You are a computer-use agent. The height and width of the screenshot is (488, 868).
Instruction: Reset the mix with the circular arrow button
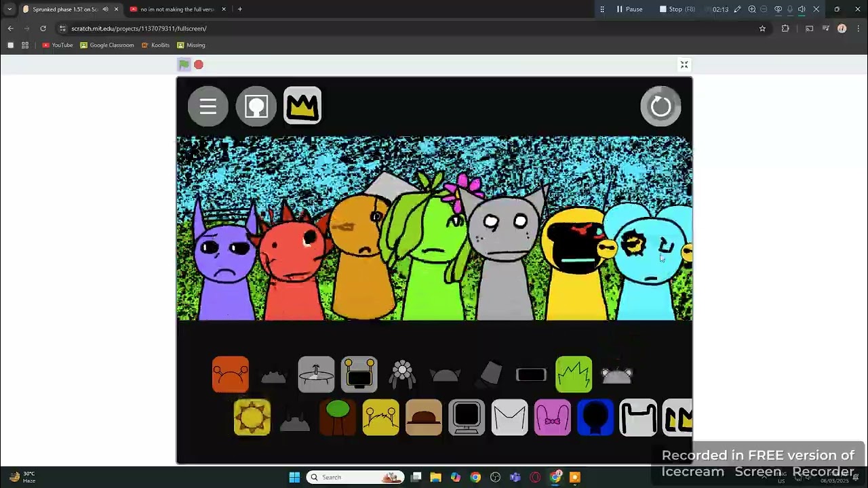coord(660,106)
